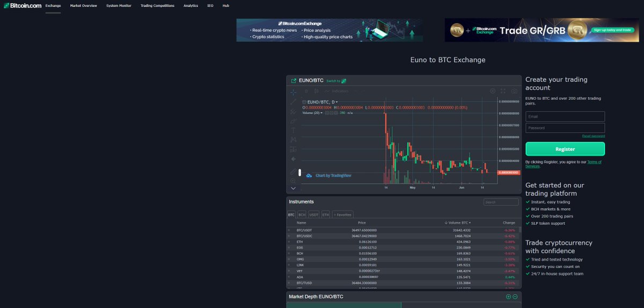The height and width of the screenshot is (308, 644).
Task: Open the EUNO/BTC, D legend dropdown
Action: pos(336,102)
